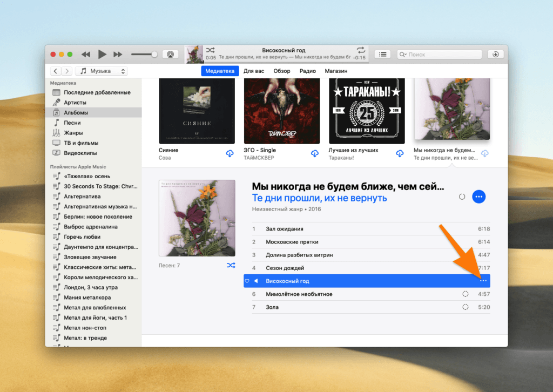This screenshot has width=553, height=392.
Task: Click the dotted download-status circle on Мимолётное необъятное row
Action: coord(466,294)
